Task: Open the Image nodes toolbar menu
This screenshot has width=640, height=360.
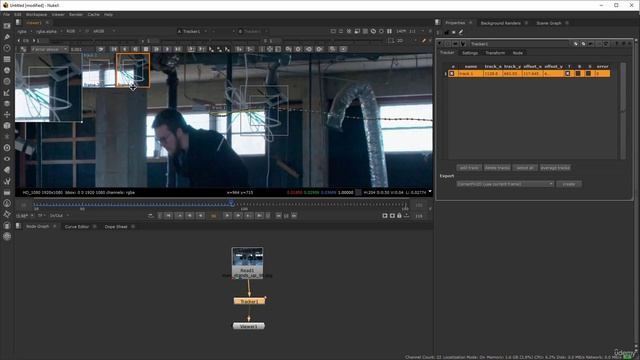Action: (7, 26)
